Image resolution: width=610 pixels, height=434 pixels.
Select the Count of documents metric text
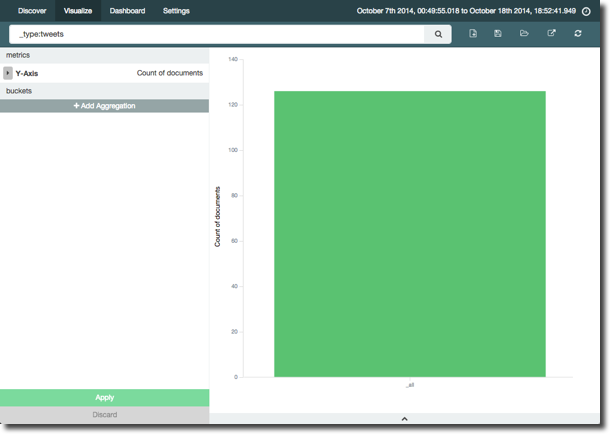[x=170, y=73]
